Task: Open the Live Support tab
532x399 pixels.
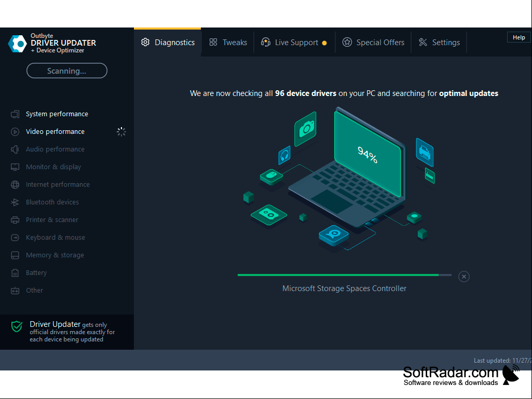Action: point(294,43)
